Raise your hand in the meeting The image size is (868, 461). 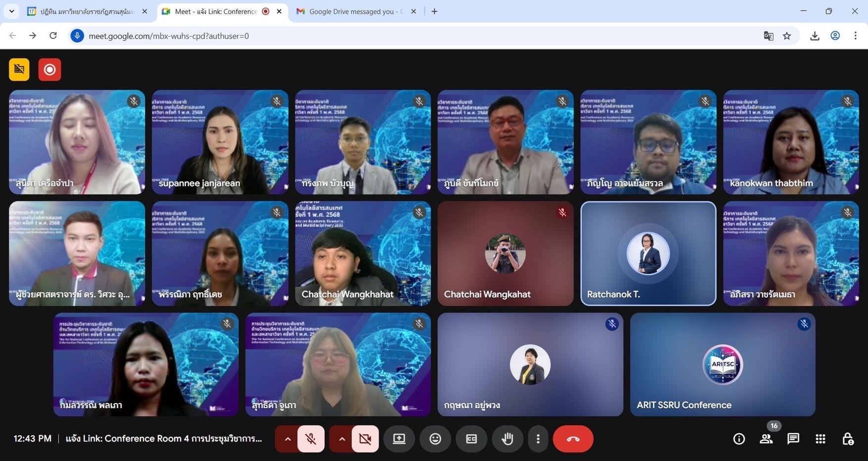tap(507, 439)
